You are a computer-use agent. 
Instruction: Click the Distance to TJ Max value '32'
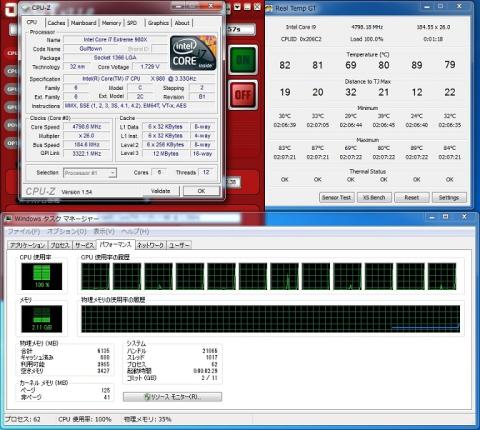pyautogui.click(x=351, y=92)
